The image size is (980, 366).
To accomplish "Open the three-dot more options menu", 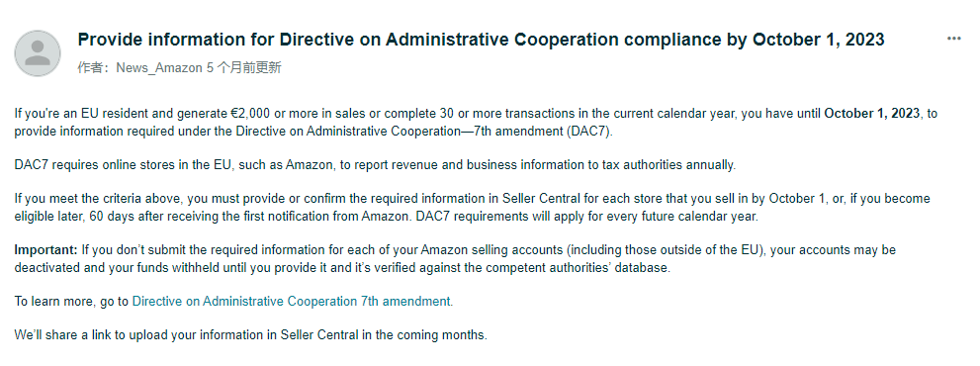I will (953, 39).
